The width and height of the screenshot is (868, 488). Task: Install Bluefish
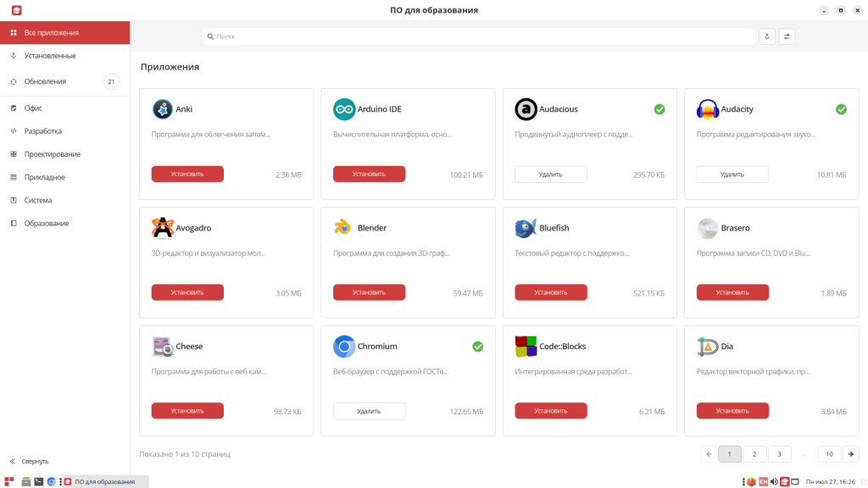click(x=551, y=292)
